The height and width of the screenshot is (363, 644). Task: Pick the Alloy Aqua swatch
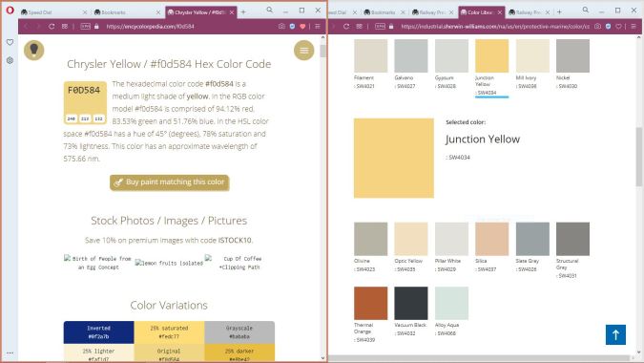[451, 303]
